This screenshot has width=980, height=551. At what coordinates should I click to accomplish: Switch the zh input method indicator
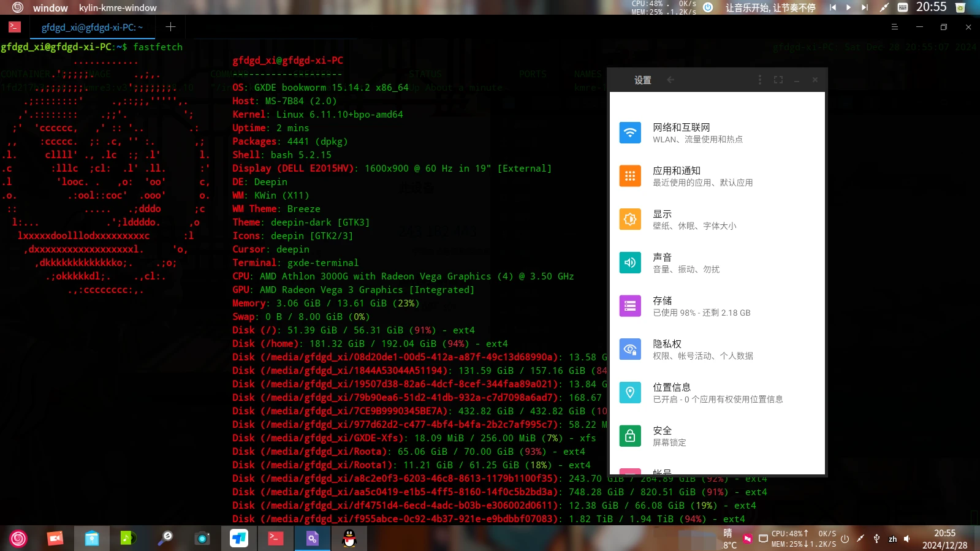coord(892,539)
